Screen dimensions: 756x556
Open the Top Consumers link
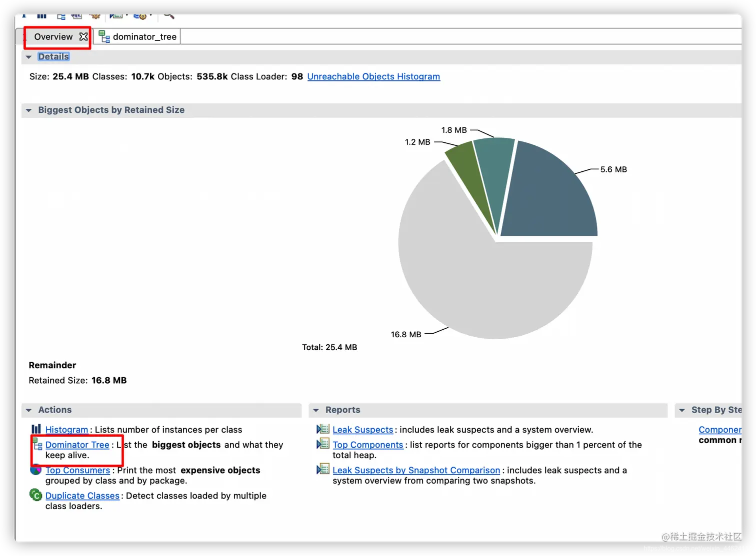click(x=77, y=470)
